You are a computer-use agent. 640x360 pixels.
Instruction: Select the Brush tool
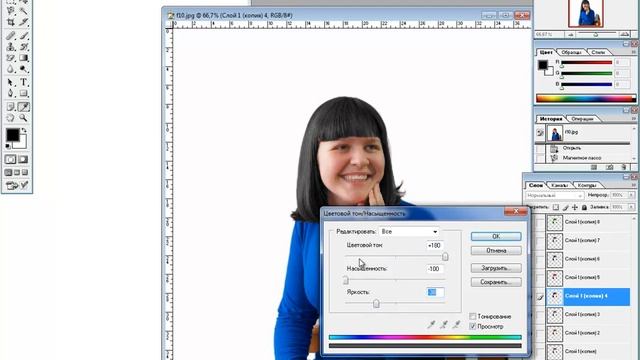pyautogui.click(x=24, y=36)
